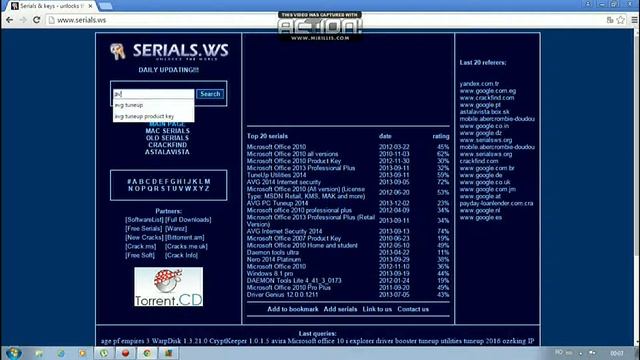640x360 pixels.
Task: Open yandex.com.tr referrer link
Action: point(479,84)
